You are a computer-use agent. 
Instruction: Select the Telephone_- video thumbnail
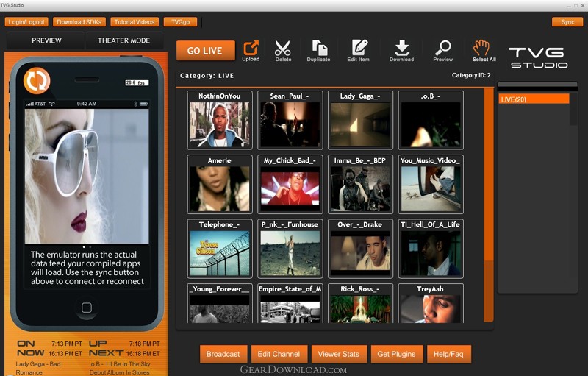[220, 249]
